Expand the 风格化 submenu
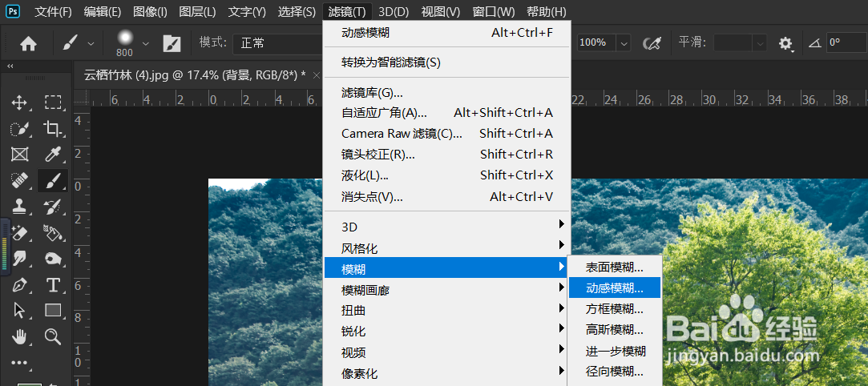This screenshot has height=386, width=868. pyautogui.click(x=446, y=248)
